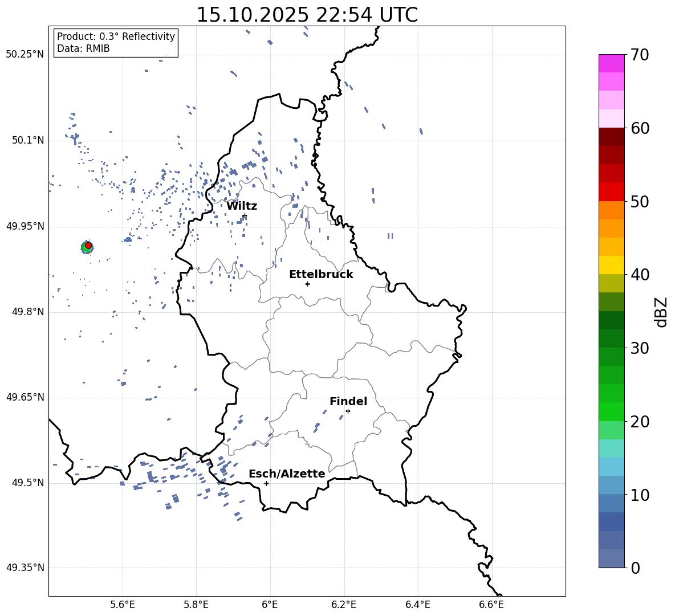The image size is (675, 616).
Task: Click the 49.95°N latitude label
Action: point(25,226)
